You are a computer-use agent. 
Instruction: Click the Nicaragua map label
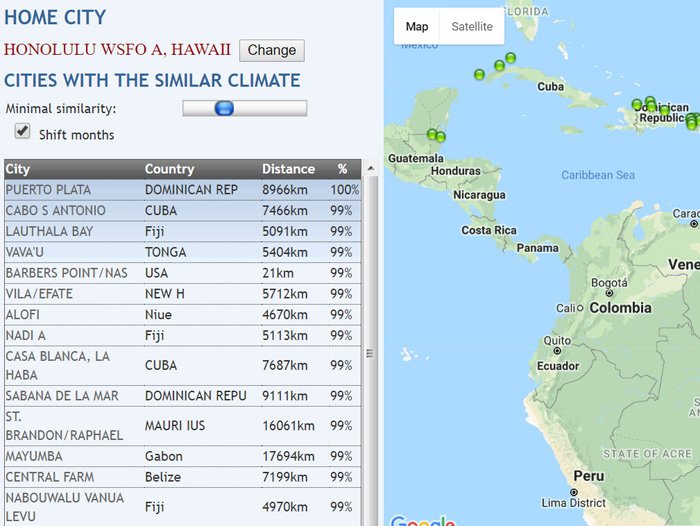pos(479,195)
